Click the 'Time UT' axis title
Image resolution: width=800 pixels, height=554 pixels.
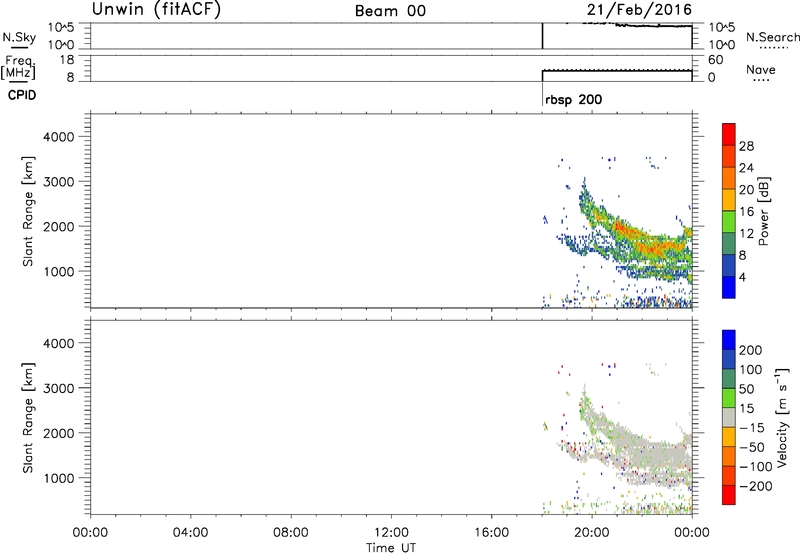[x=391, y=548]
